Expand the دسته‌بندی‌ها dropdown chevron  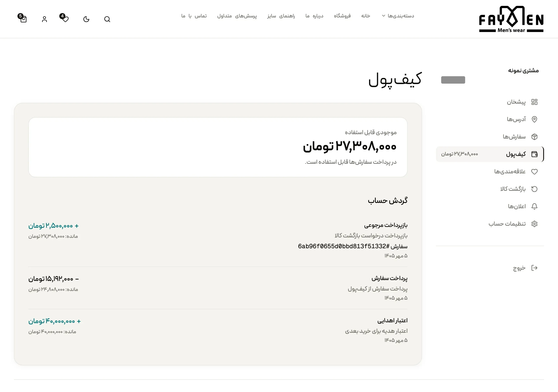[383, 16]
